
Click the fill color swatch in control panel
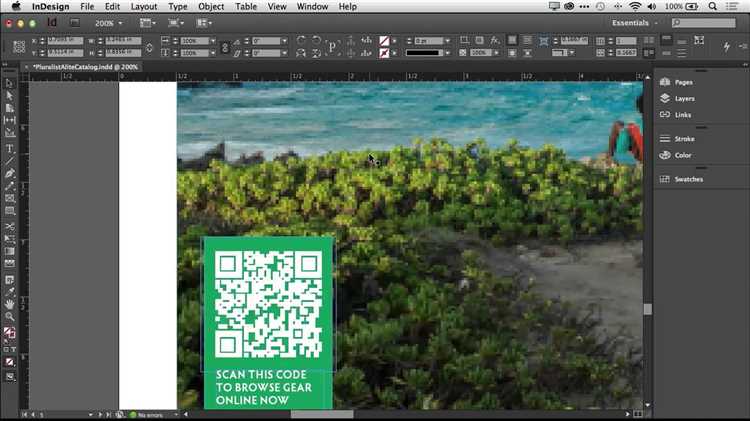[384, 41]
